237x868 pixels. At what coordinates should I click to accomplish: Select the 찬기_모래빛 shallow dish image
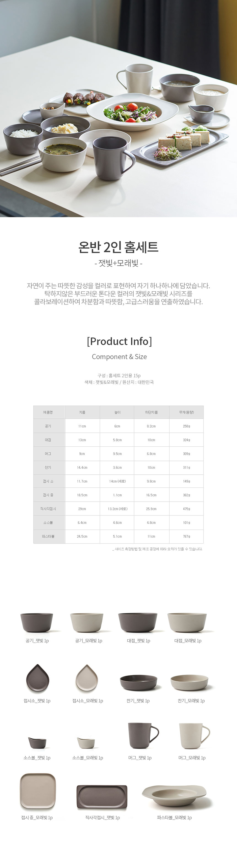pyautogui.click(x=190, y=683)
